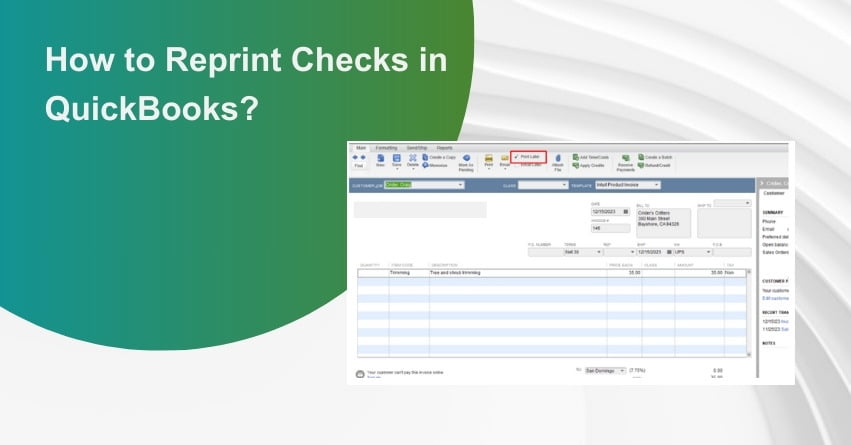
Task: Open the Via dropdown showing UPS
Action: 708,252
